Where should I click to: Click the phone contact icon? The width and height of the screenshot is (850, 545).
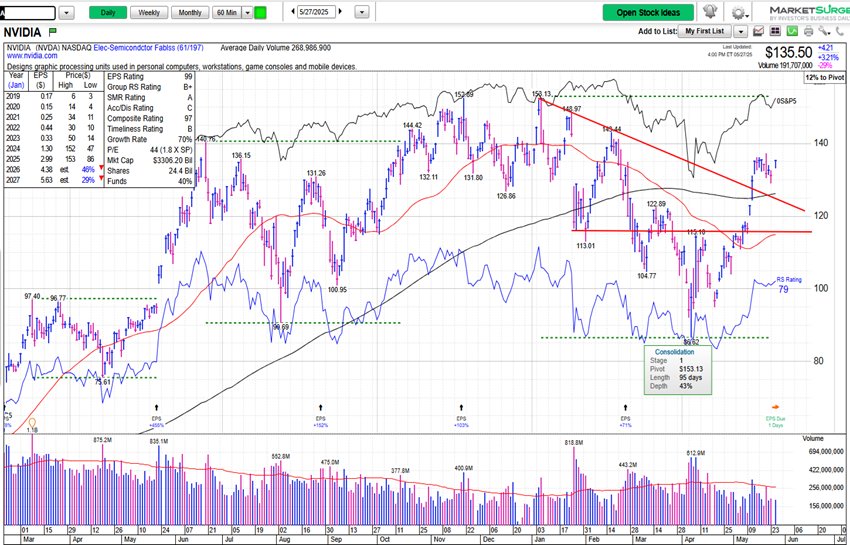(x=839, y=31)
